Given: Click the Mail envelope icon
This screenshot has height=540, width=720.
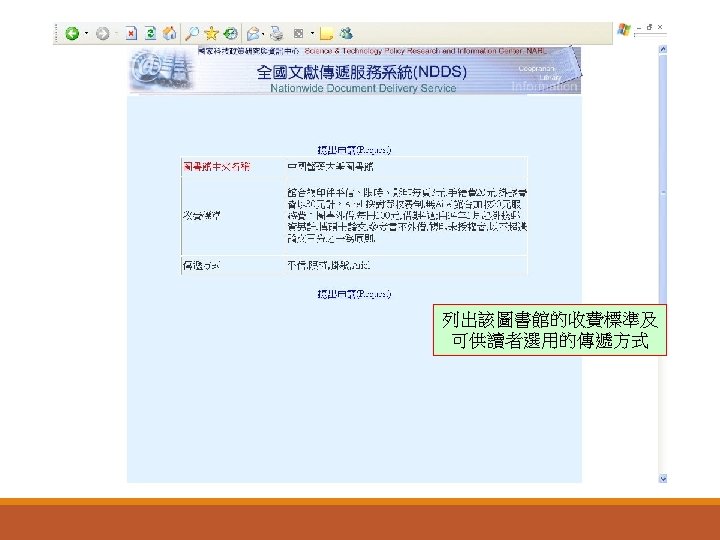Looking at the screenshot, I should coord(253,34).
